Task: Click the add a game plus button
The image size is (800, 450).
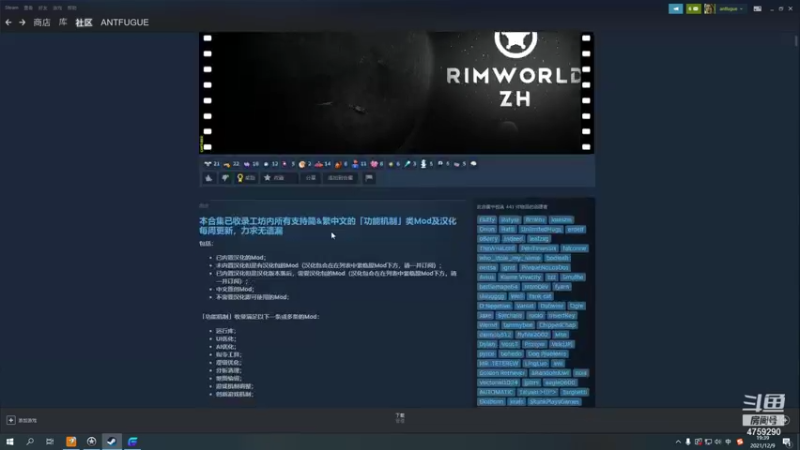Action: (x=11, y=420)
